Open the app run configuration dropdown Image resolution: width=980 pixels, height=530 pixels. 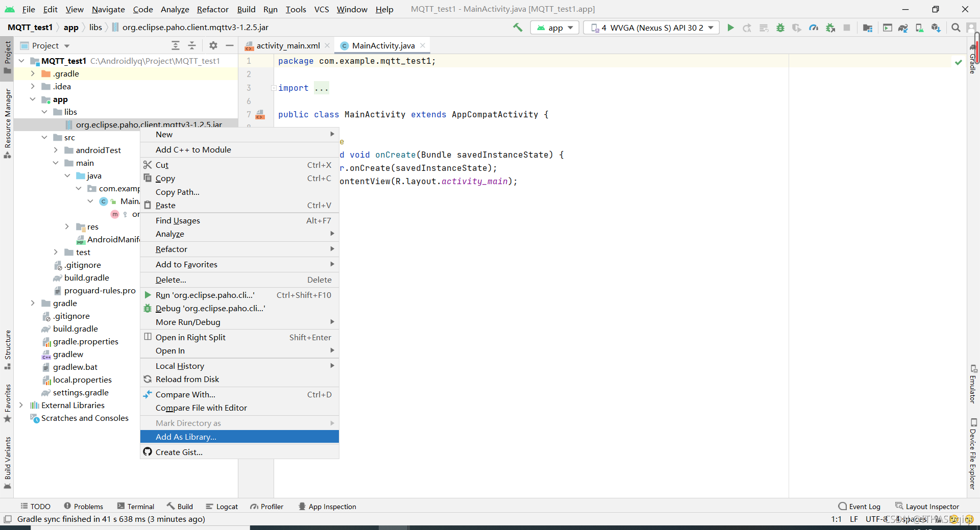click(x=554, y=28)
